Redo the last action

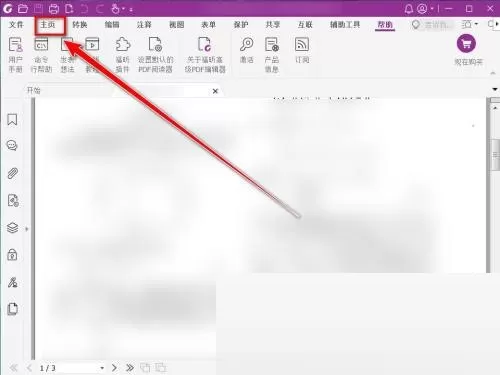(100, 8)
